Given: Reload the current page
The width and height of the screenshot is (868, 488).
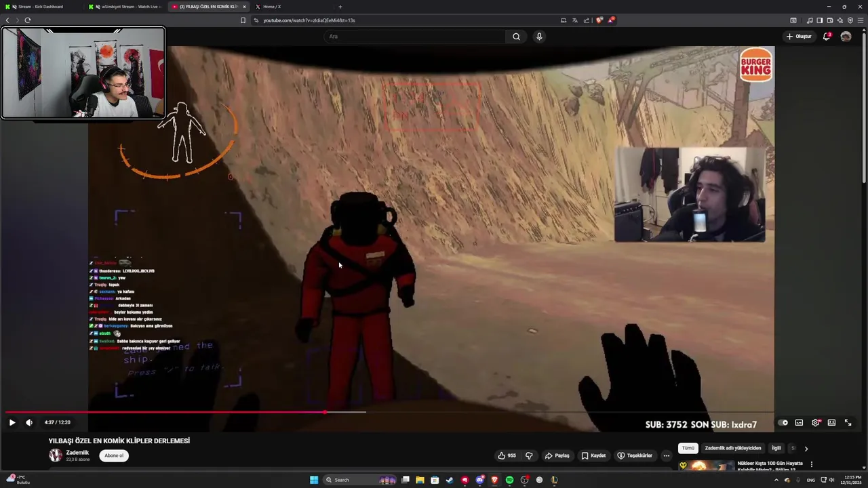Looking at the screenshot, I should click(x=27, y=20).
